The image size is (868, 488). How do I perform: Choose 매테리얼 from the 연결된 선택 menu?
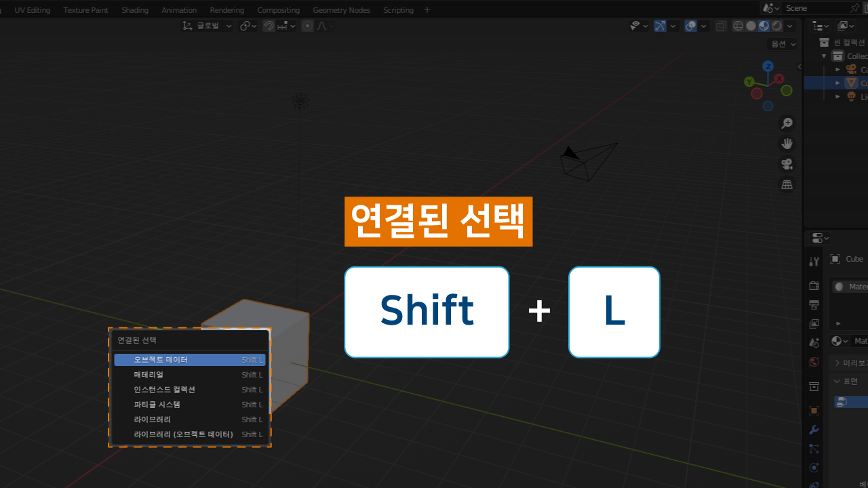coord(149,375)
